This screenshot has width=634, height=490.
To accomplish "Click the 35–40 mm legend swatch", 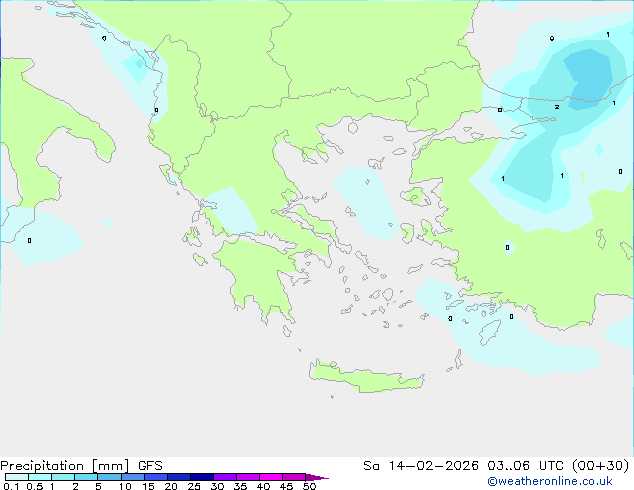I will click(x=248, y=477).
